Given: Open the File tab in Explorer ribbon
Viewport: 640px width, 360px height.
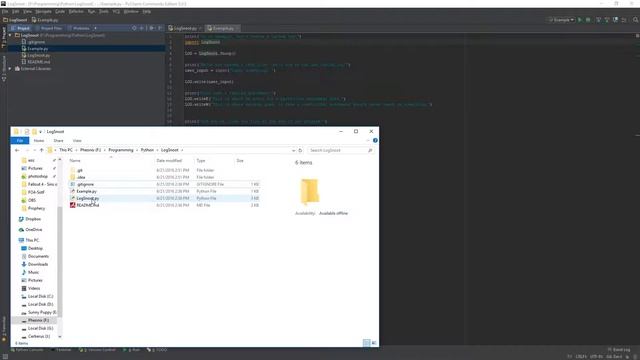Looking at the screenshot, I should coord(20,140).
